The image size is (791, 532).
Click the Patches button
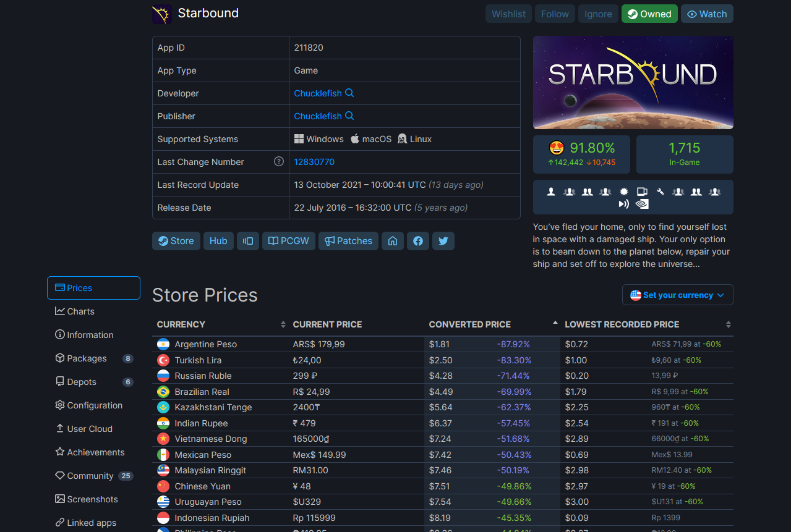(348, 241)
